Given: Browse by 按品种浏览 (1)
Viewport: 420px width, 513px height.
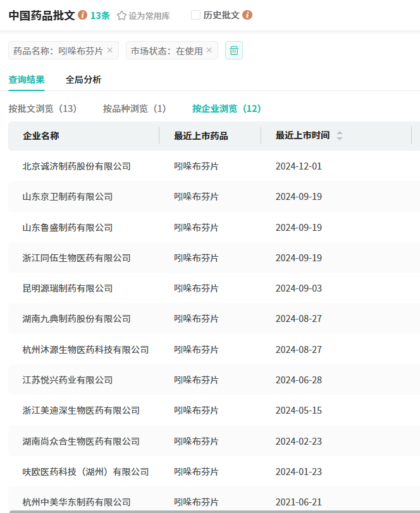Looking at the screenshot, I should (135, 109).
